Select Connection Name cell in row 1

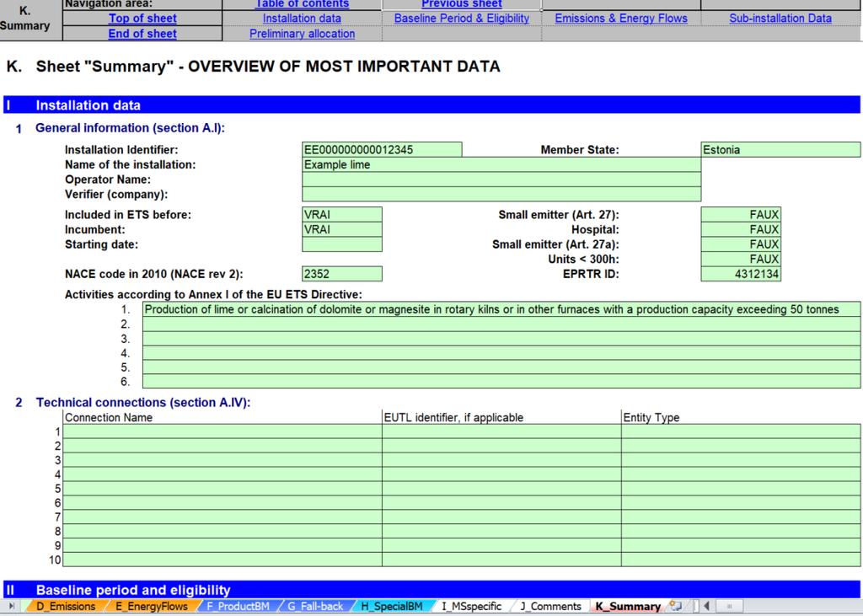coord(222,431)
